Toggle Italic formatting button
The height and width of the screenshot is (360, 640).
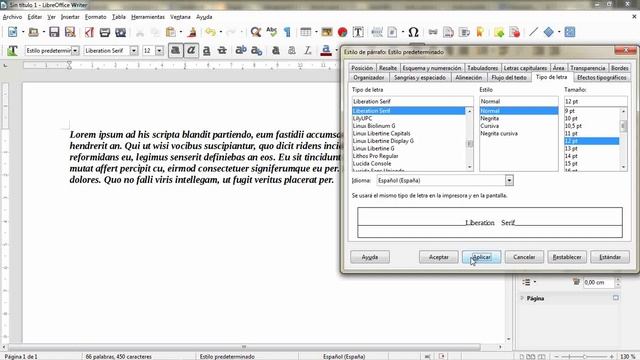click(x=191, y=51)
